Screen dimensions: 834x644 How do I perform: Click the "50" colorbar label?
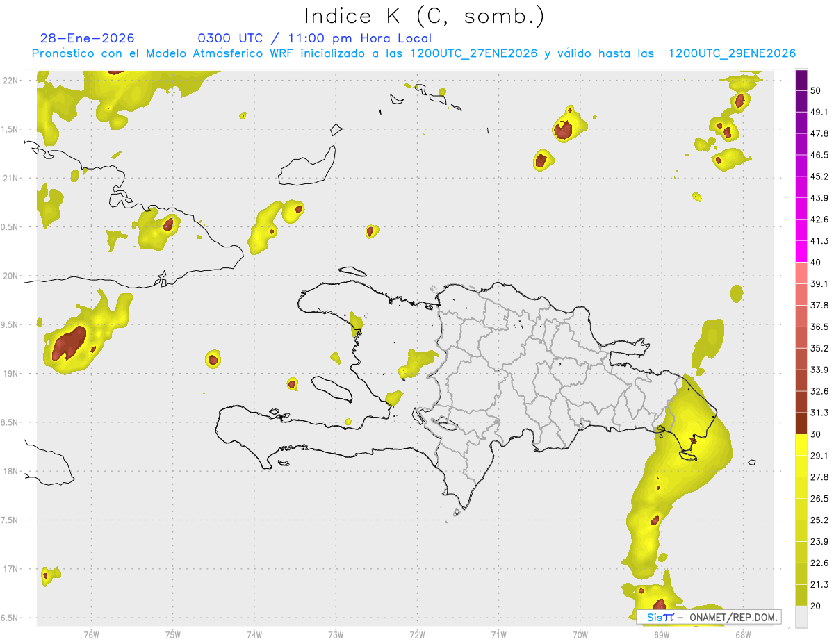click(817, 90)
